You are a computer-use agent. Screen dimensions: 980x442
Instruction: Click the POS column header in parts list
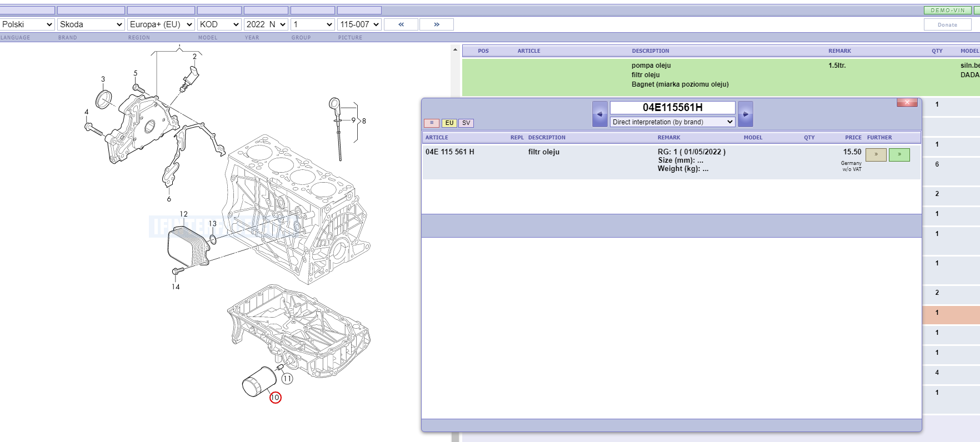tap(483, 51)
